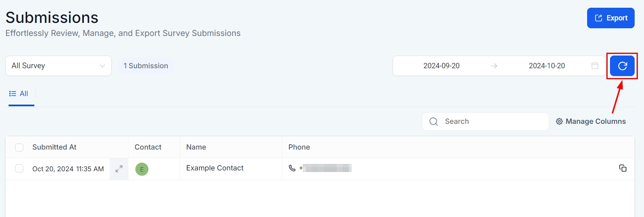Click the phone icon in Phone column
This screenshot has width=644, height=217.
coord(292,168)
